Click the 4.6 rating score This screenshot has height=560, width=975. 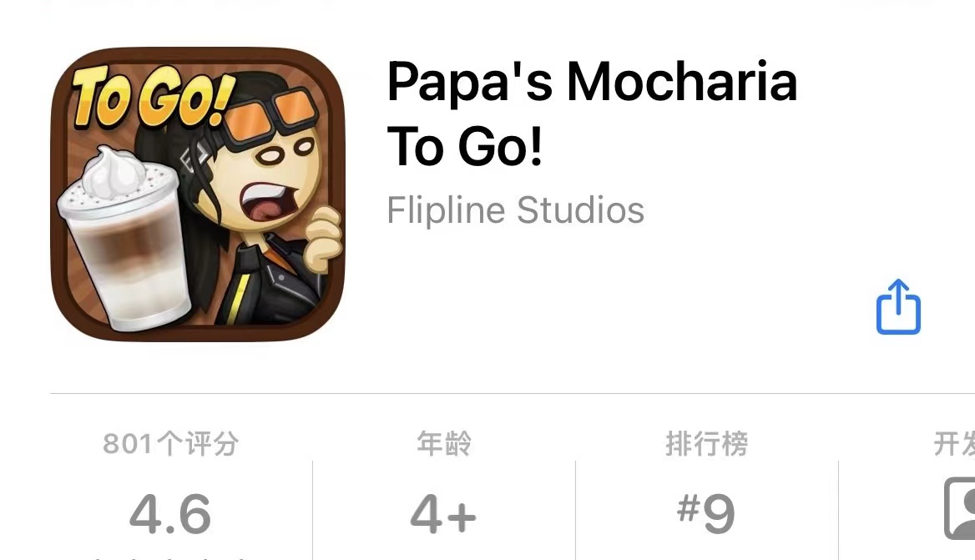click(170, 514)
